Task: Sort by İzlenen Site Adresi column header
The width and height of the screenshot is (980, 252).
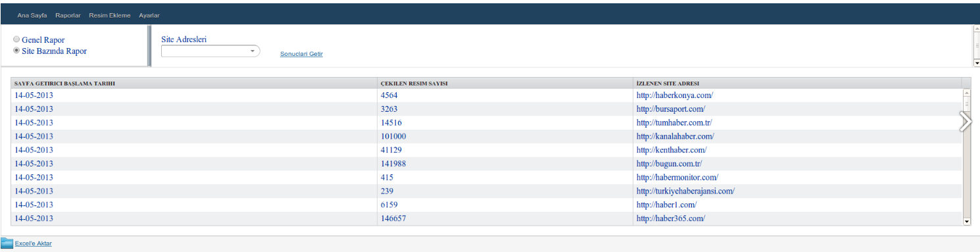Action: click(x=797, y=83)
